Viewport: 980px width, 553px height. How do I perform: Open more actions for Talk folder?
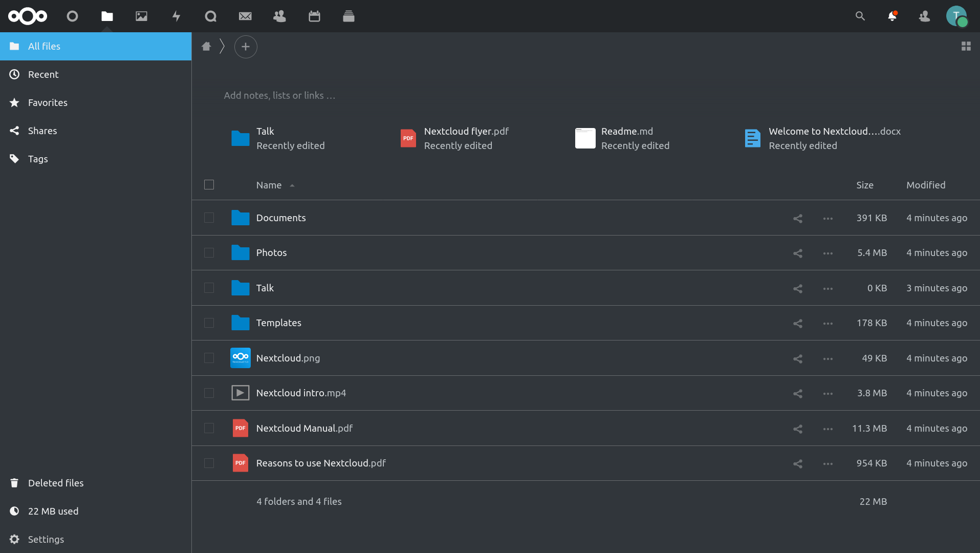[x=827, y=288]
